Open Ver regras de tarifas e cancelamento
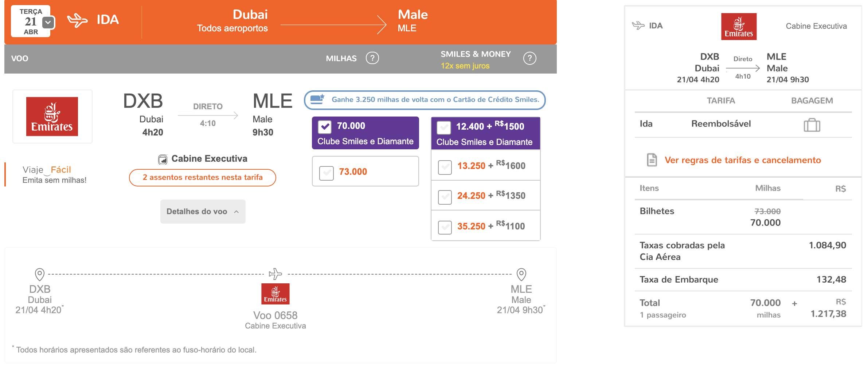 pos(743,160)
